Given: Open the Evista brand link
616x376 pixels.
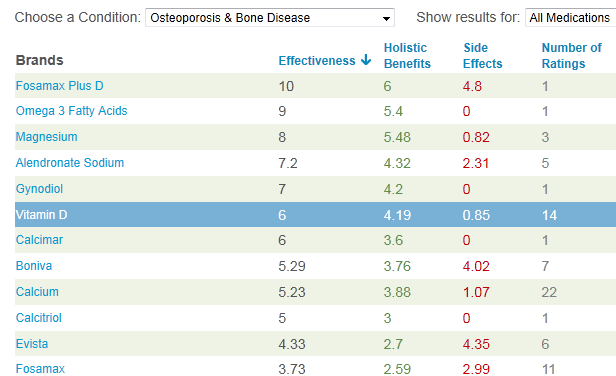Looking at the screenshot, I should click(32, 344).
